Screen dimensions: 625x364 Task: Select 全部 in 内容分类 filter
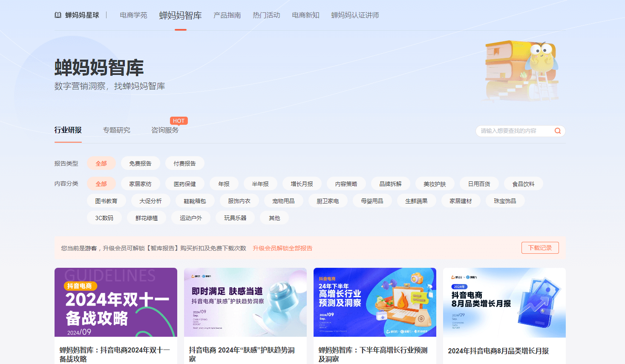(101, 184)
